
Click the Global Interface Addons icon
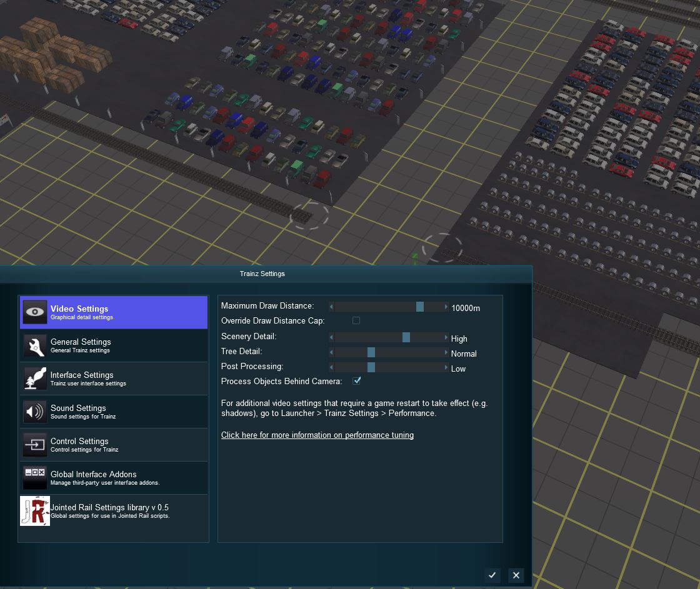[34, 478]
